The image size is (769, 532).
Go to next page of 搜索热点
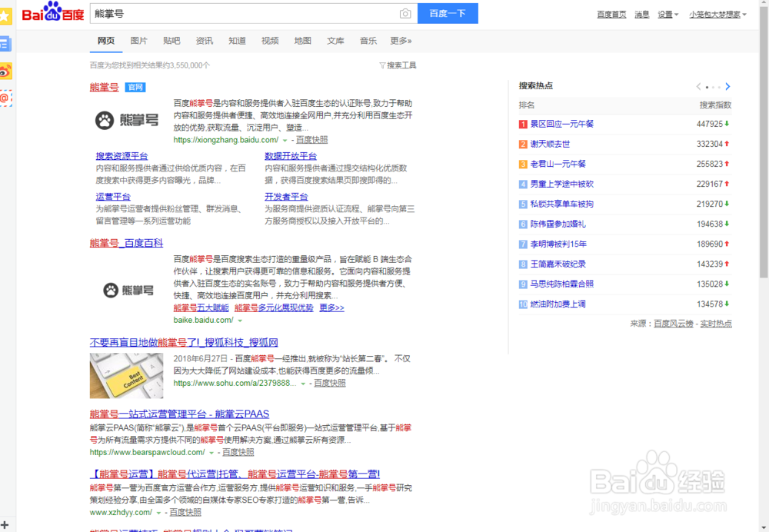727,87
